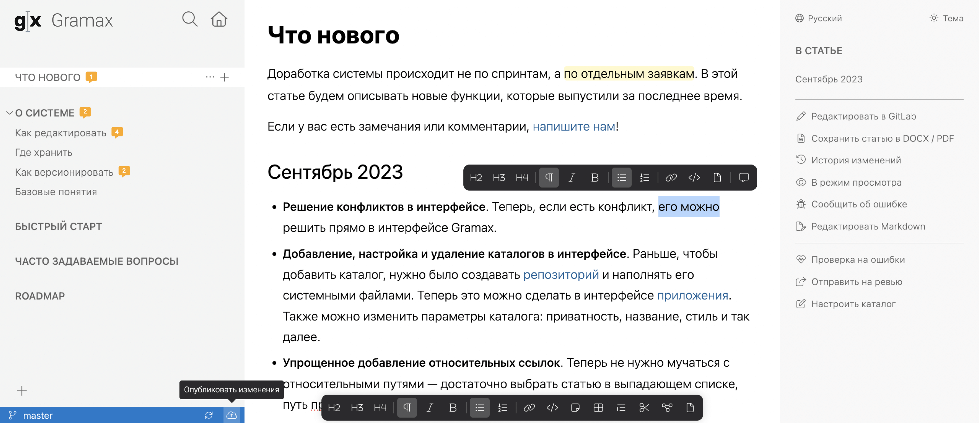Toggle paragraph style in inline toolbar
This screenshot has height=423, width=980.
pyautogui.click(x=549, y=177)
